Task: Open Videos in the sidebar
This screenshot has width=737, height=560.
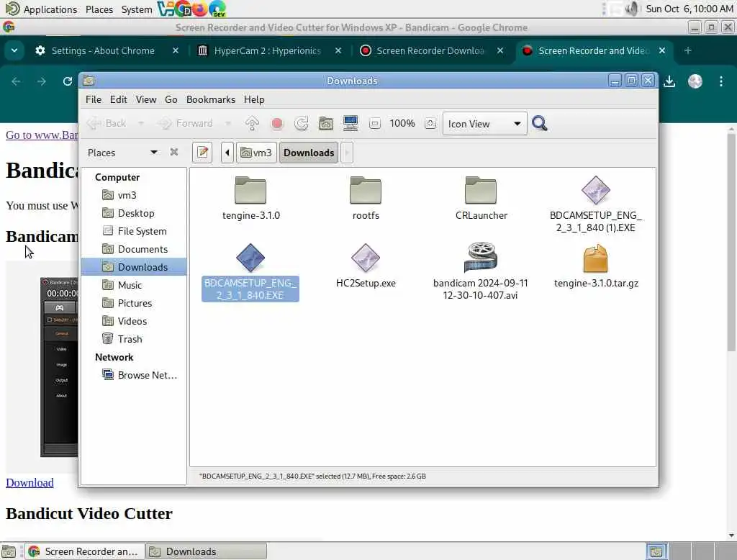Action: coord(134,321)
